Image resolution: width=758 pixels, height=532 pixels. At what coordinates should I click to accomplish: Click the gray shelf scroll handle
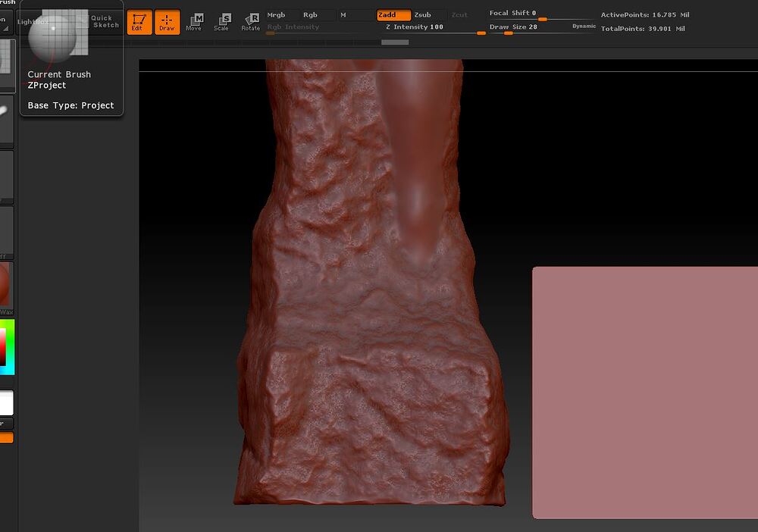click(395, 42)
